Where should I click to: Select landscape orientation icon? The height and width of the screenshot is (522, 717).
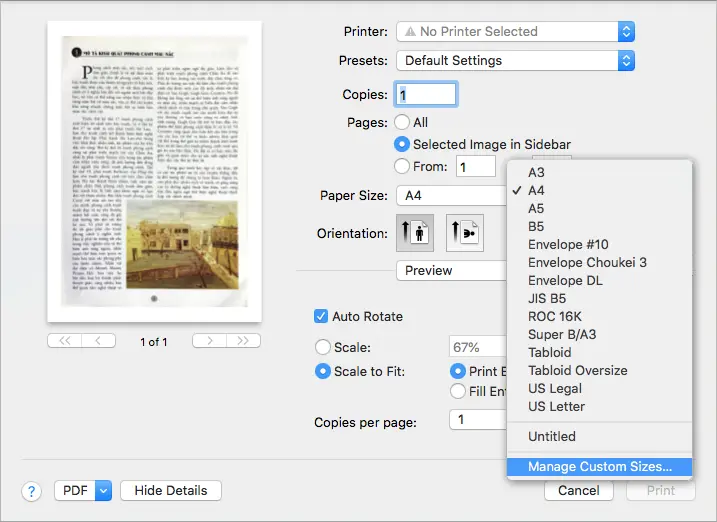click(x=464, y=233)
